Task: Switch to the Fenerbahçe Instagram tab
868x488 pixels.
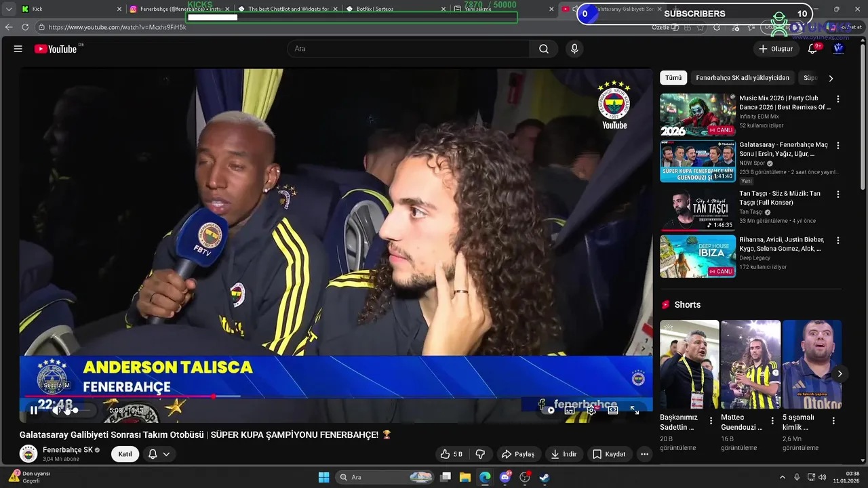Action: coord(179,9)
